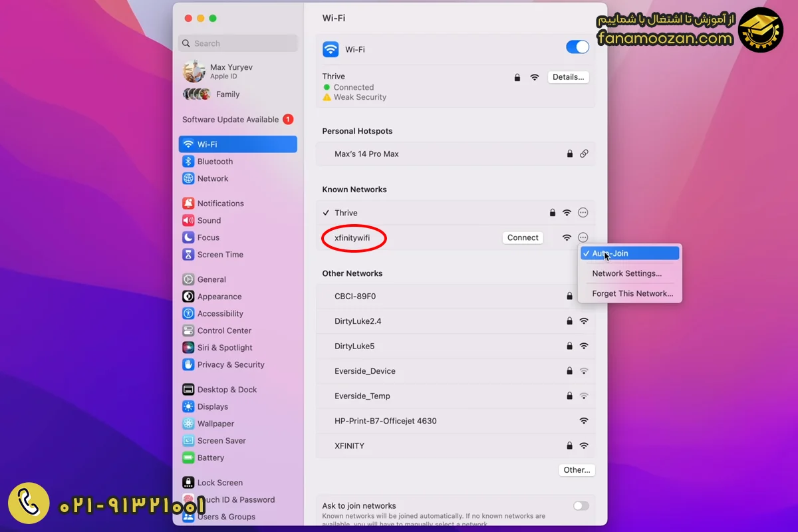The width and height of the screenshot is (798, 532).
Task: Click the Details... button for Thrive
Action: tap(569, 77)
